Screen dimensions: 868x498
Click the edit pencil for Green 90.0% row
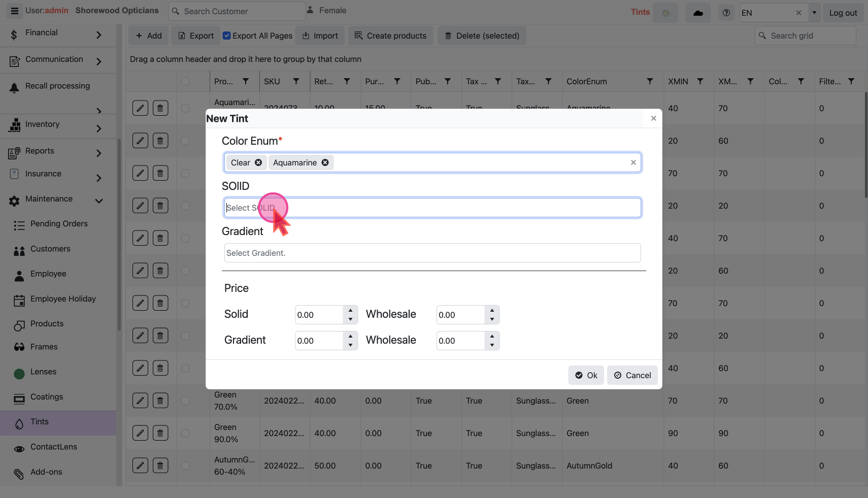coord(140,433)
